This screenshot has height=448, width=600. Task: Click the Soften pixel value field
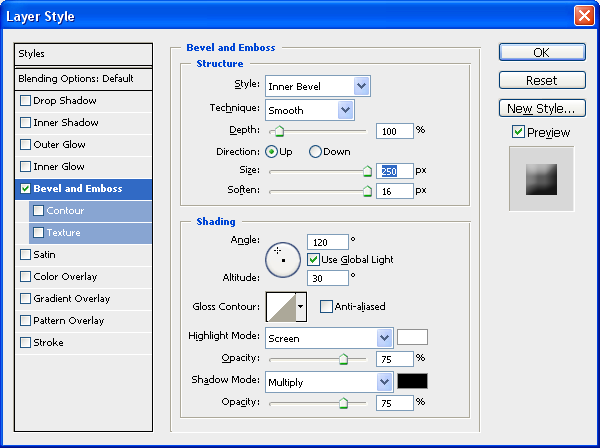point(395,191)
